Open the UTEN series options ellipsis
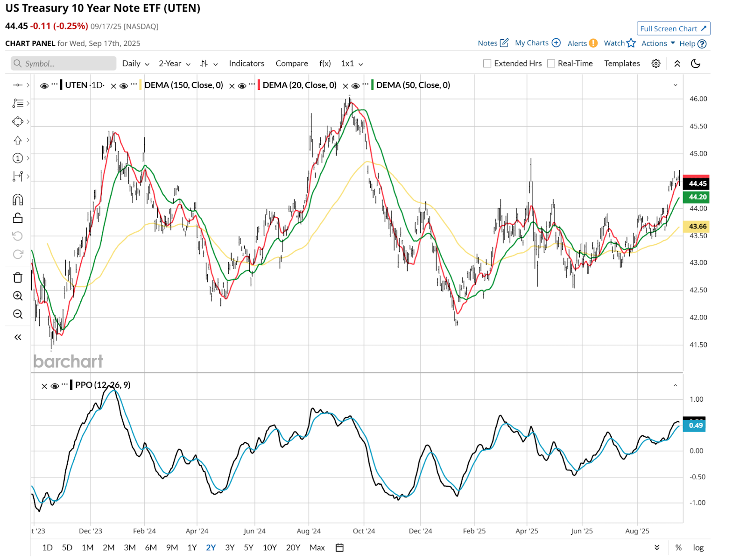 (55, 85)
